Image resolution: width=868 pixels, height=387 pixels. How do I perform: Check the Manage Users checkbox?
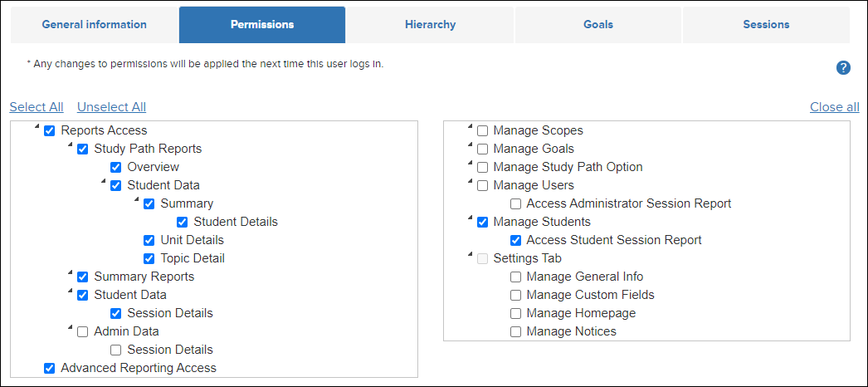click(x=482, y=185)
